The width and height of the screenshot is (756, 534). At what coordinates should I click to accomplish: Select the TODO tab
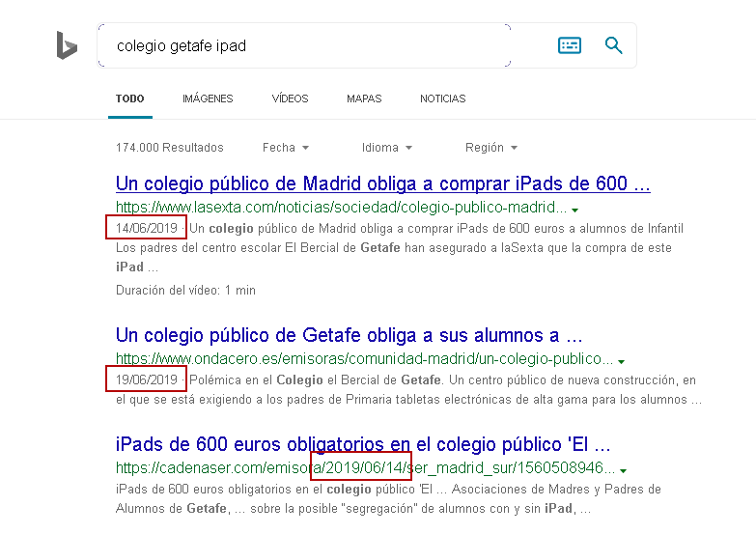click(x=129, y=98)
